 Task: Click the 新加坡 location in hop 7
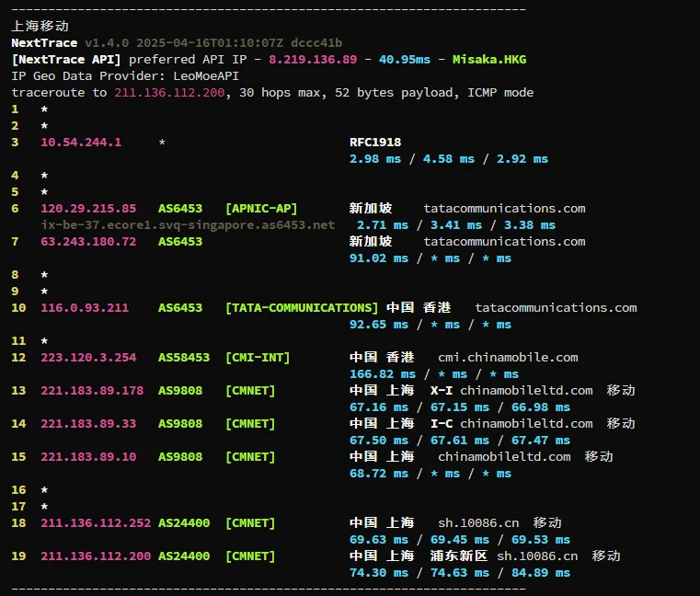pyautogui.click(x=371, y=242)
